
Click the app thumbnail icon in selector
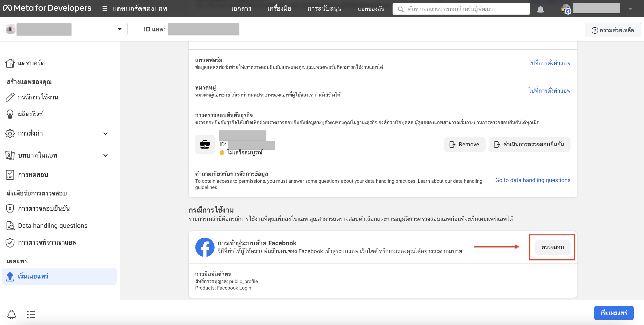coord(11,29)
